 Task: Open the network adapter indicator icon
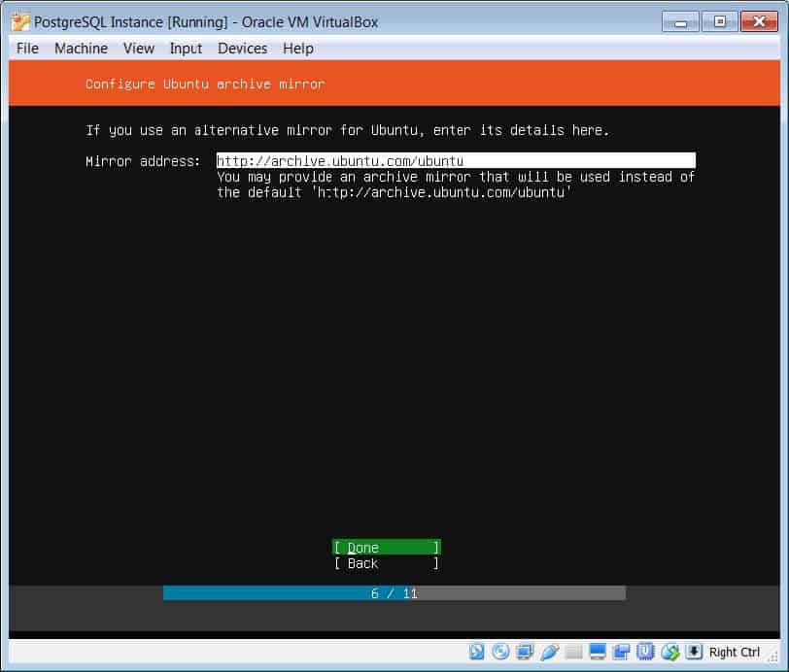[525, 652]
